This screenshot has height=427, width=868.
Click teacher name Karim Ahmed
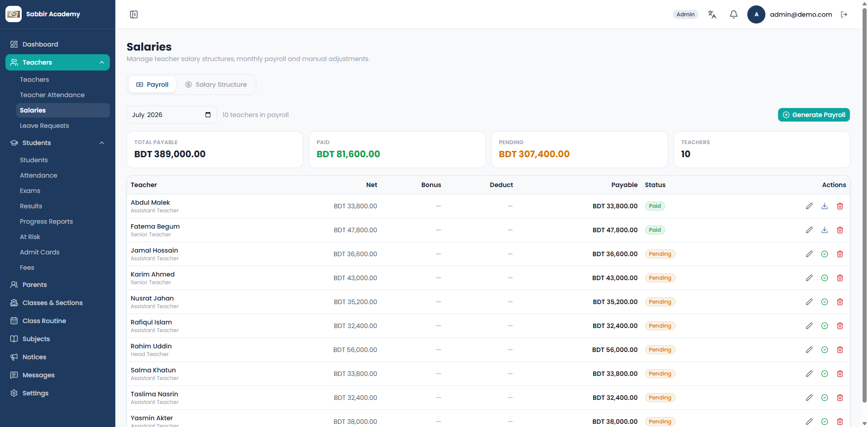click(x=152, y=274)
